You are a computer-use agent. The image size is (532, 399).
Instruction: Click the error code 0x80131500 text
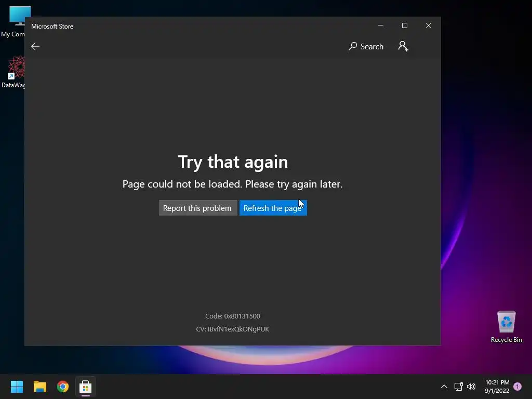(233, 316)
